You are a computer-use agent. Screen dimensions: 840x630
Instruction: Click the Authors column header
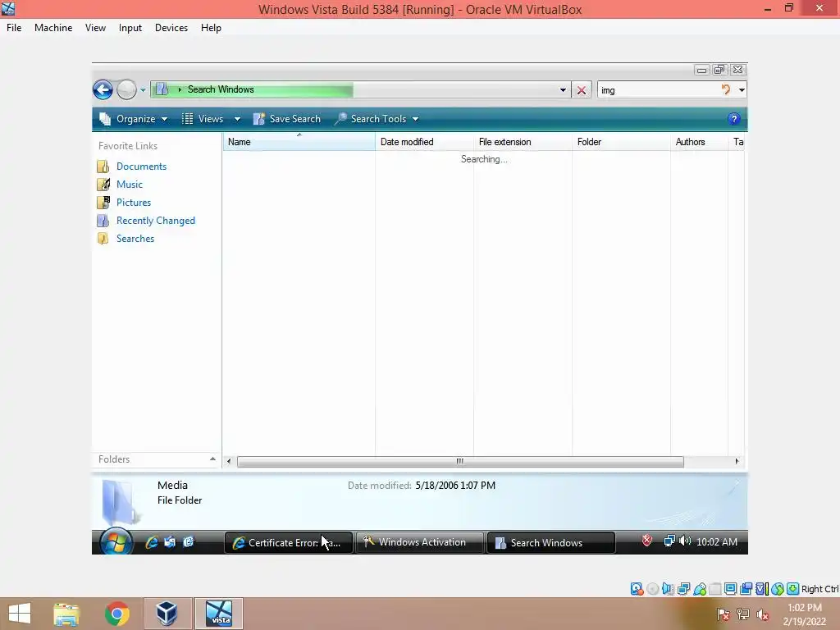(699, 142)
